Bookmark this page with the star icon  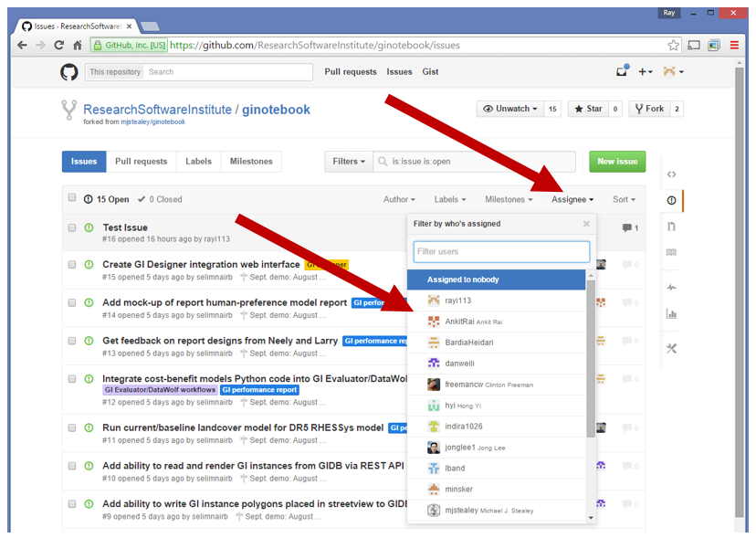click(x=673, y=46)
